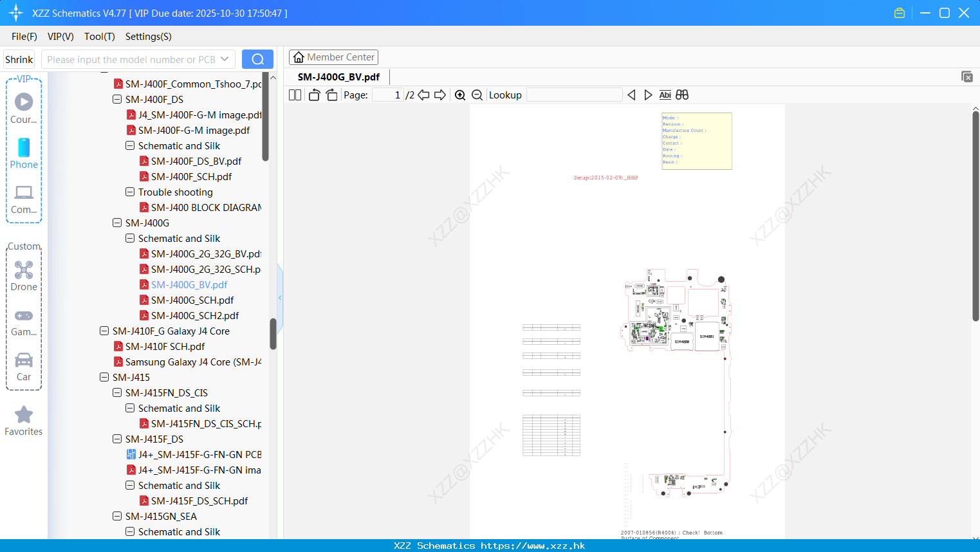Screen dimensions: 980x552
Task: Click the binoculars search icon
Action: pos(682,95)
